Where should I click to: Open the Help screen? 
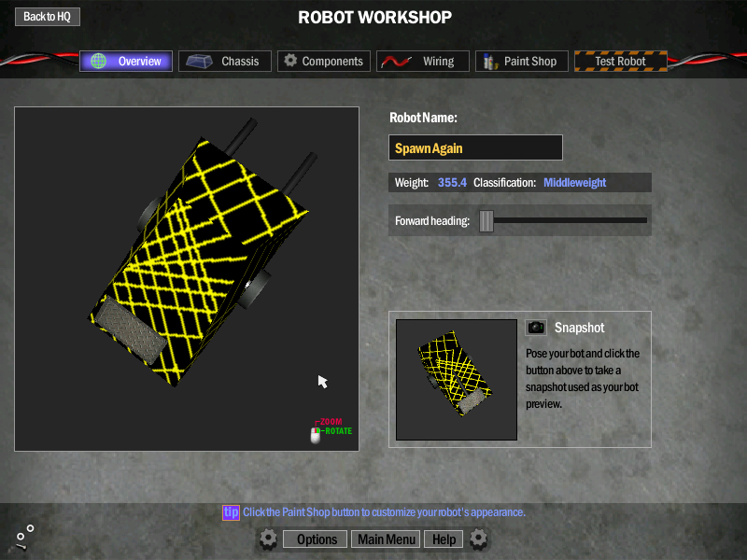click(x=444, y=539)
